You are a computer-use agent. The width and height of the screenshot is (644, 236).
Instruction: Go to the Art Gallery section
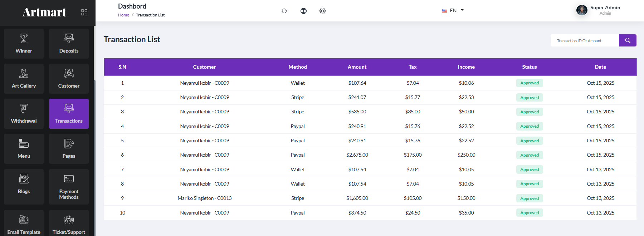pyautogui.click(x=24, y=79)
